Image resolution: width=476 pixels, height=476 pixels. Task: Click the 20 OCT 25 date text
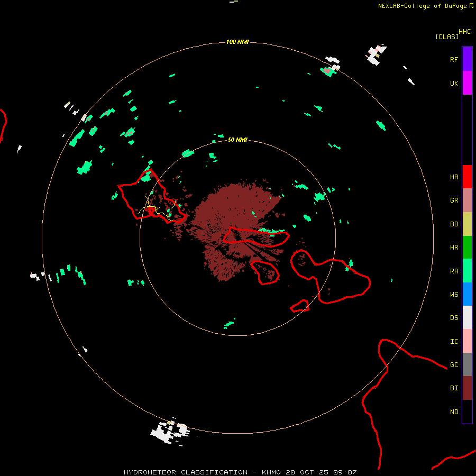(307, 472)
